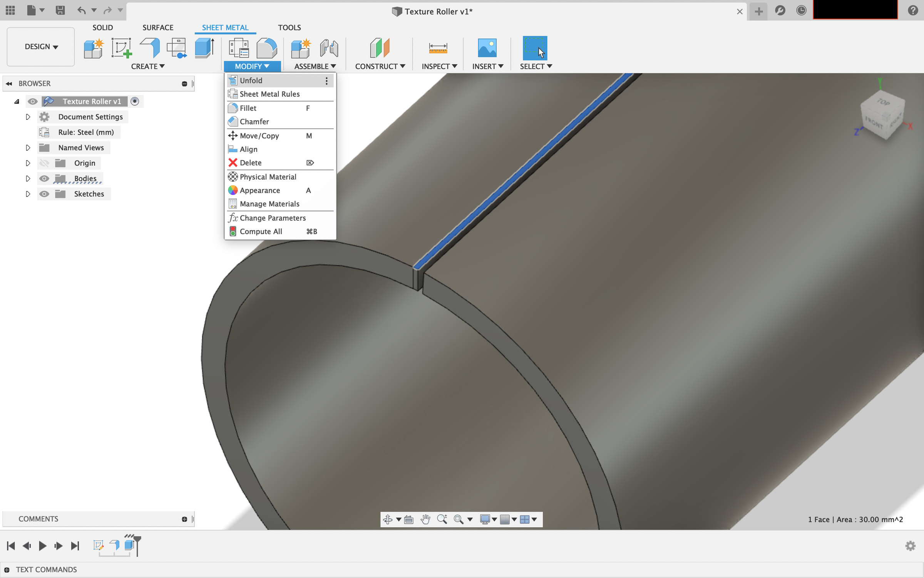Open the Create Flange tool
Viewport: 924px width, 578px height.
point(150,47)
